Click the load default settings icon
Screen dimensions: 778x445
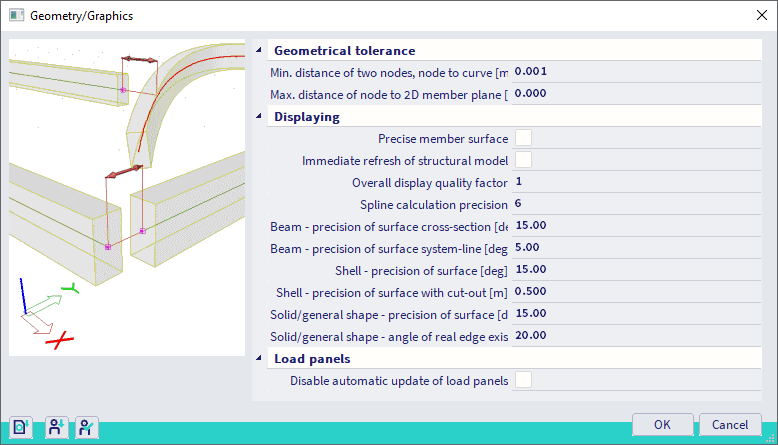click(x=21, y=427)
